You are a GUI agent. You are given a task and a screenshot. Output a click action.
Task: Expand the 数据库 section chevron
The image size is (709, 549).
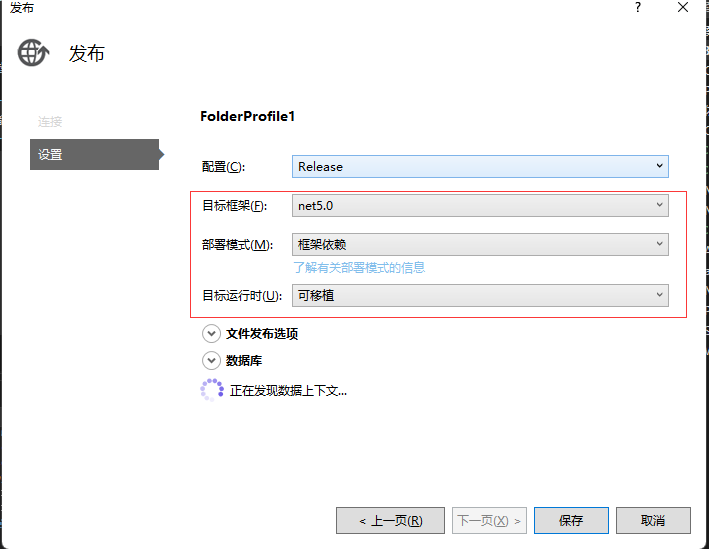pos(211,361)
